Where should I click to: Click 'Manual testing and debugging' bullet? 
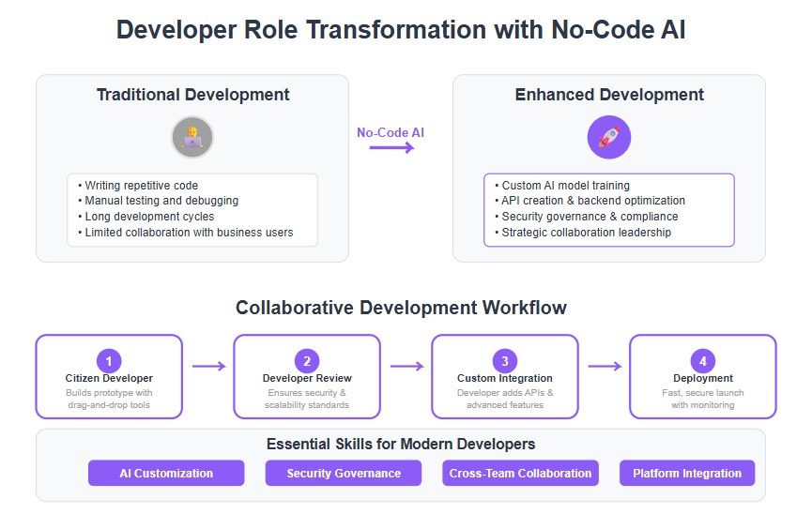(158, 201)
